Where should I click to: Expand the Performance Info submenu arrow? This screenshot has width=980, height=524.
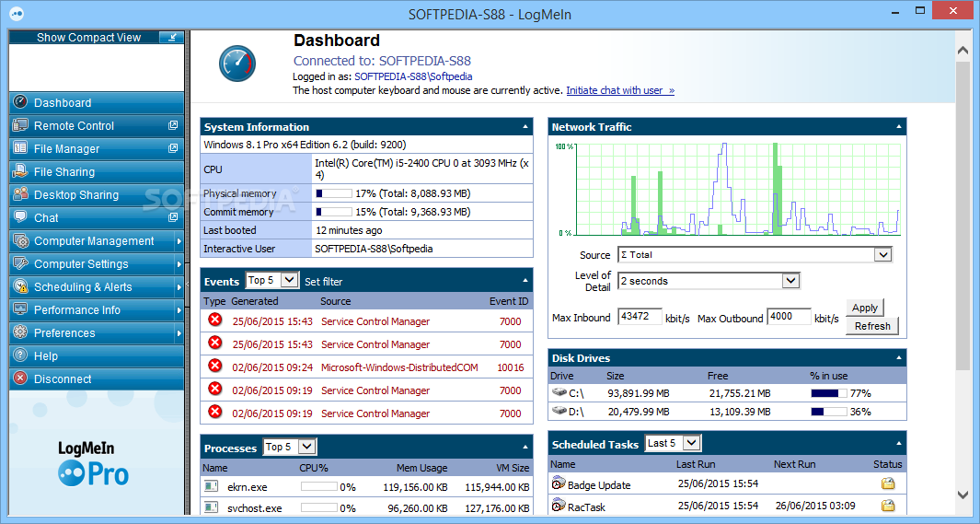click(179, 309)
